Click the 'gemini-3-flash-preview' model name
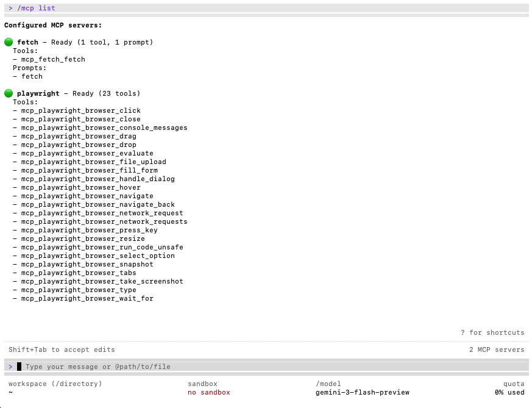 point(363,392)
